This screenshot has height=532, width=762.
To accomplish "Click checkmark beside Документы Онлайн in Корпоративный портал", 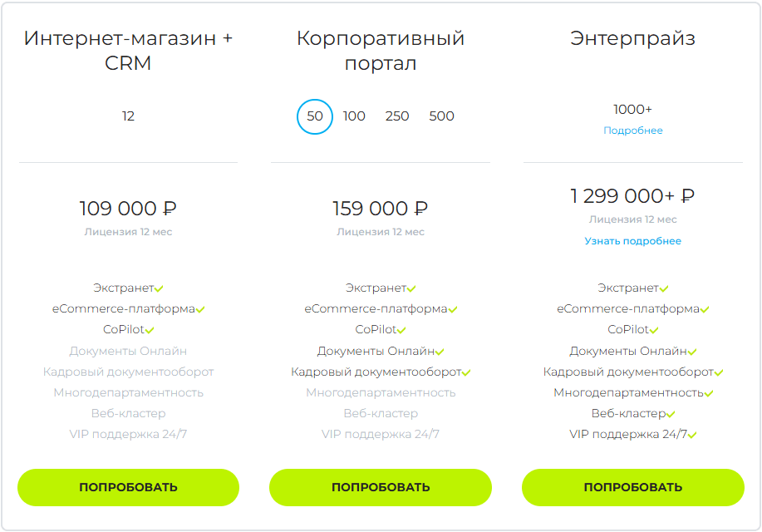I will pyautogui.click(x=440, y=352).
